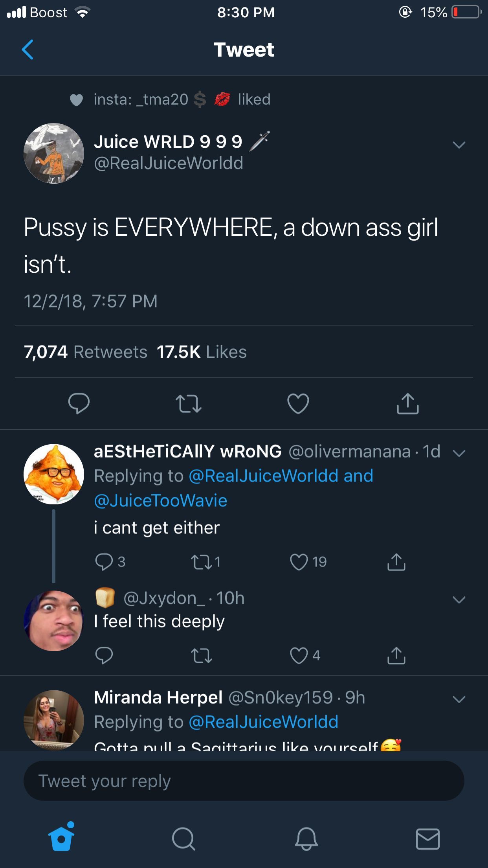Like the "I feel this deeply" reply
This screenshot has width=488, height=868.
[x=299, y=655]
